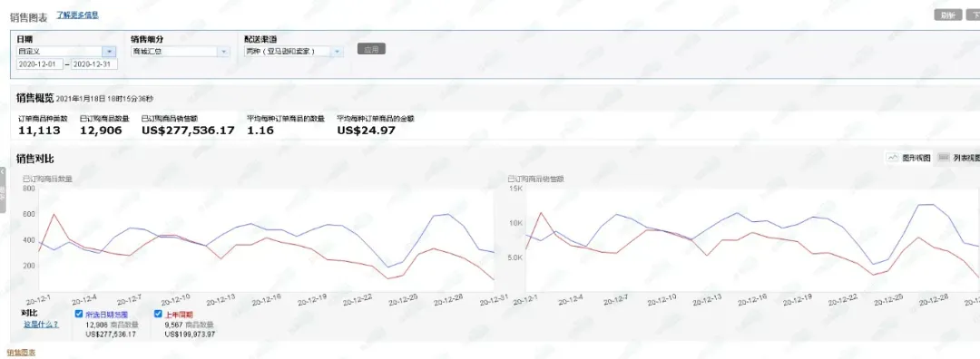
Task: Click the 刷新 refresh button
Action: tap(947, 15)
